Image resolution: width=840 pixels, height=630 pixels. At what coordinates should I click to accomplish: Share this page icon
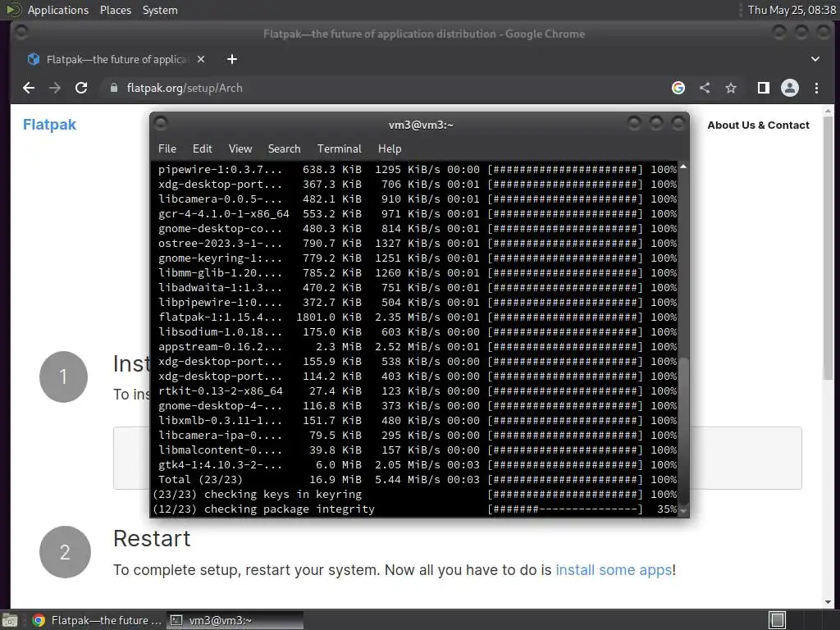pos(705,88)
